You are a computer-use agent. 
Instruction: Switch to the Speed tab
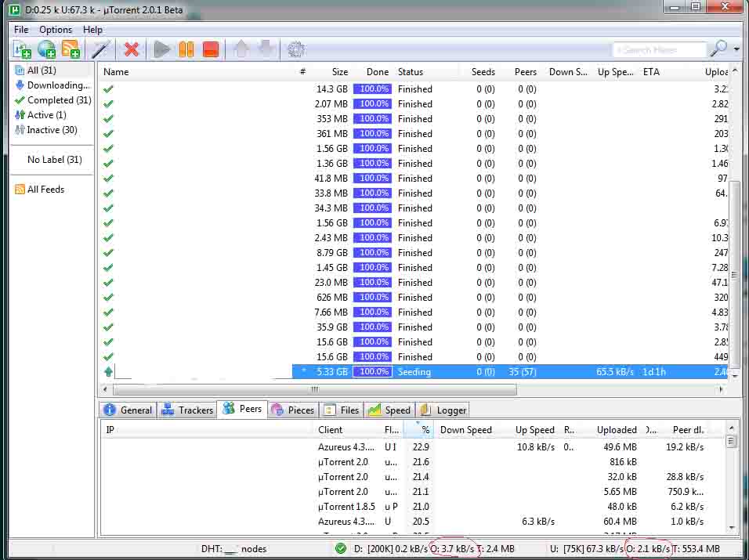(x=389, y=410)
